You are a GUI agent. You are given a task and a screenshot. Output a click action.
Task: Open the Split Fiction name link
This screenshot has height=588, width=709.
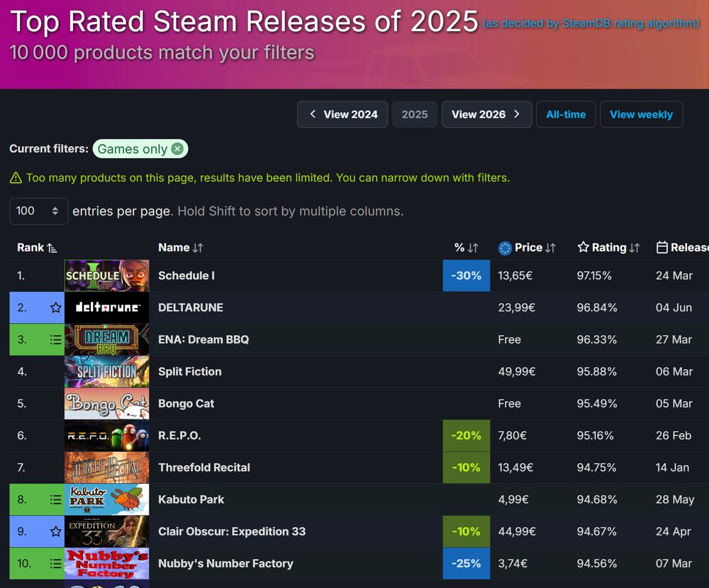tap(190, 371)
